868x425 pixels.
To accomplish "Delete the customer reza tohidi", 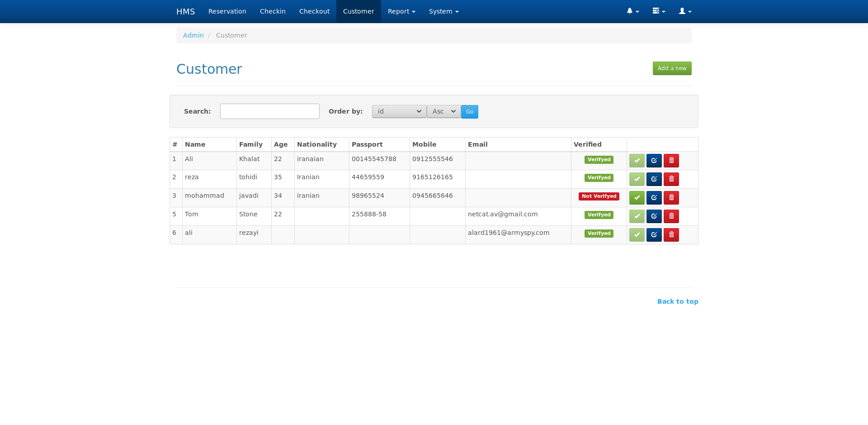I will [x=671, y=179].
